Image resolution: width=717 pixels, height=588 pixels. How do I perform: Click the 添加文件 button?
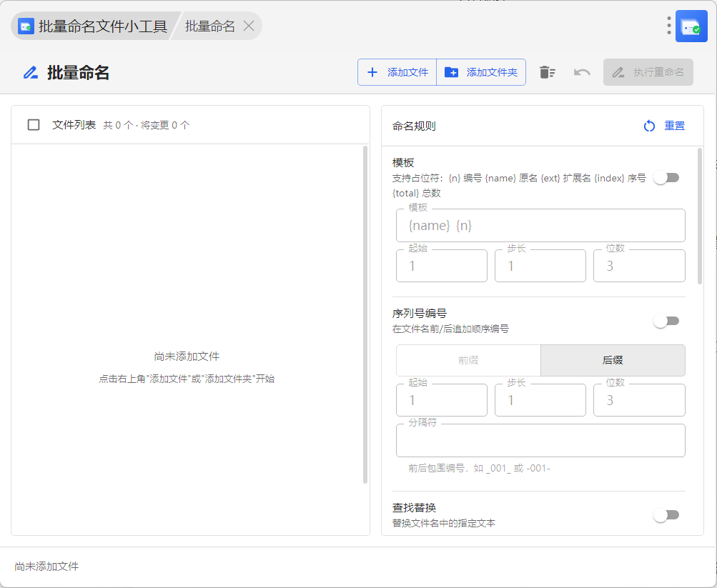click(x=397, y=72)
